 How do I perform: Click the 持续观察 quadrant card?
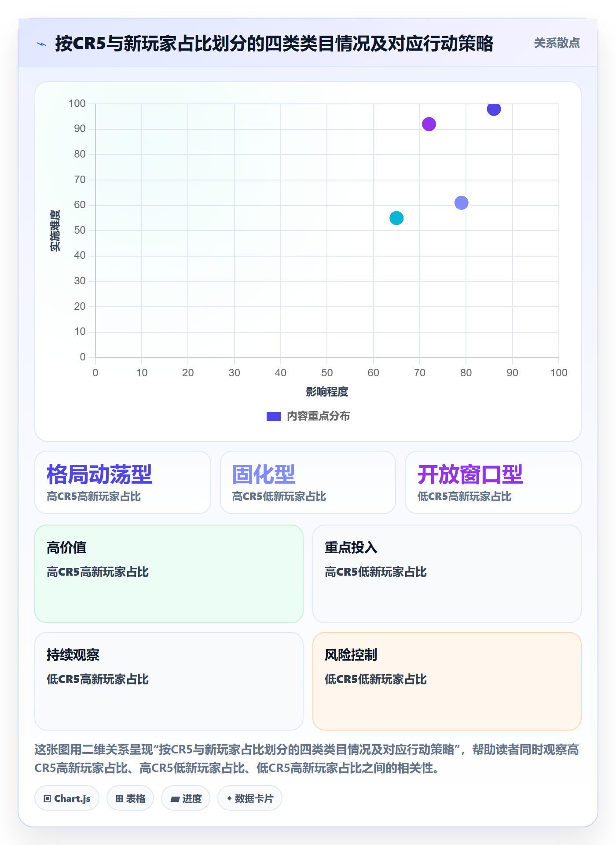[x=169, y=681]
